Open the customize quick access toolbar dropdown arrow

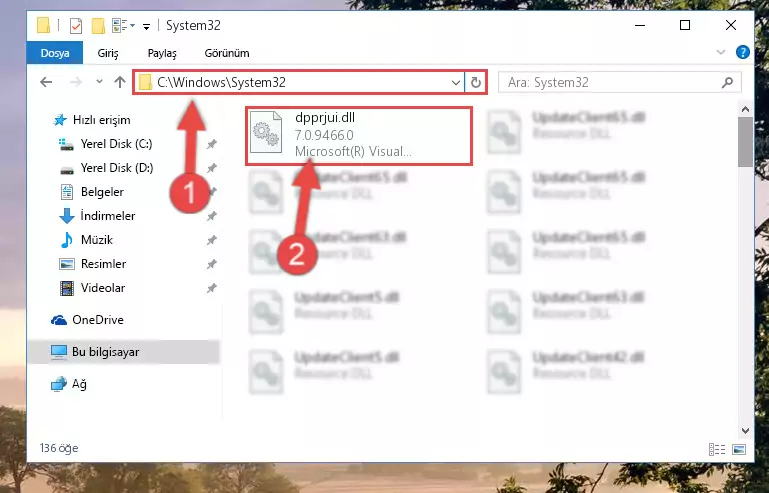click(146, 26)
